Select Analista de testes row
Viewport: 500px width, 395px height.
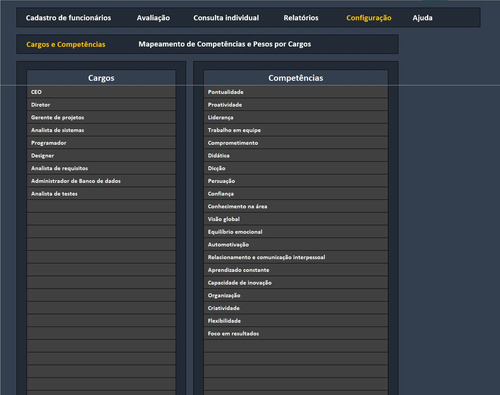pos(101,193)
